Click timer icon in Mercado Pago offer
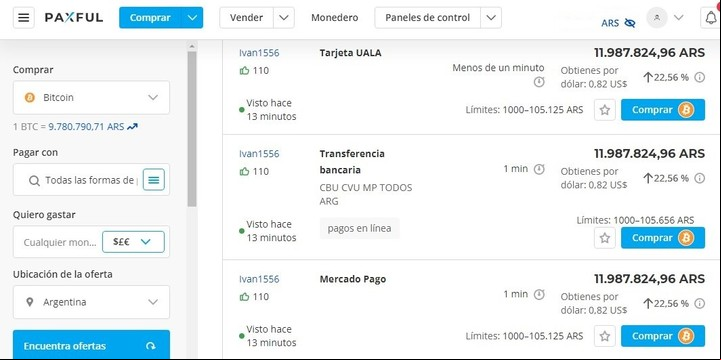This screenshot has height=360, width=721. click(x=539, y=294)
